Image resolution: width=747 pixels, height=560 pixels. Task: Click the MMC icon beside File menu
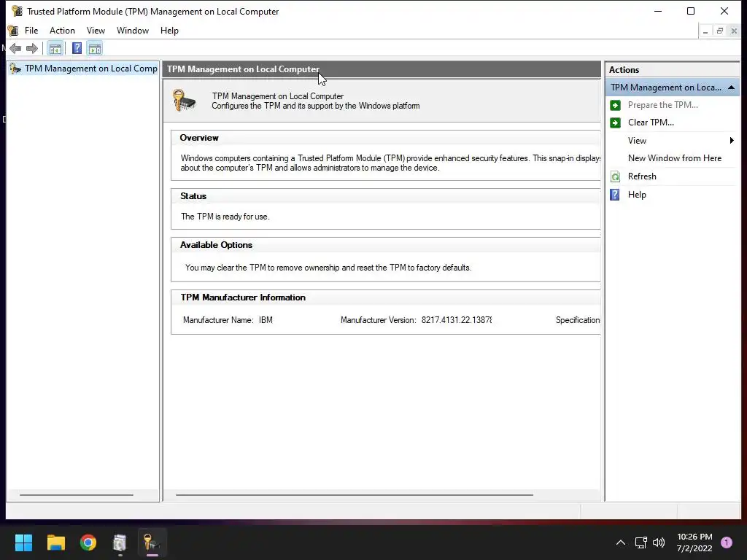[x=13, y=31]
